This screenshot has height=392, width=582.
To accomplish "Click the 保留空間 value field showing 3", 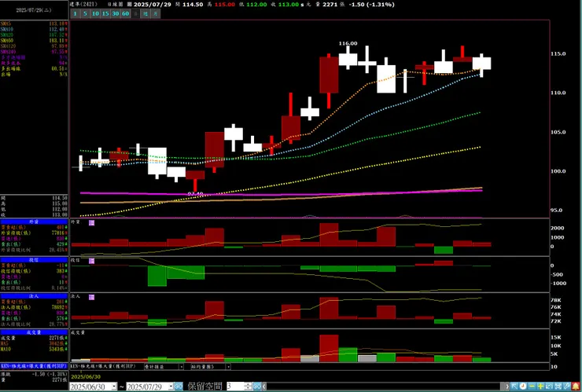I will pos(235,386).
